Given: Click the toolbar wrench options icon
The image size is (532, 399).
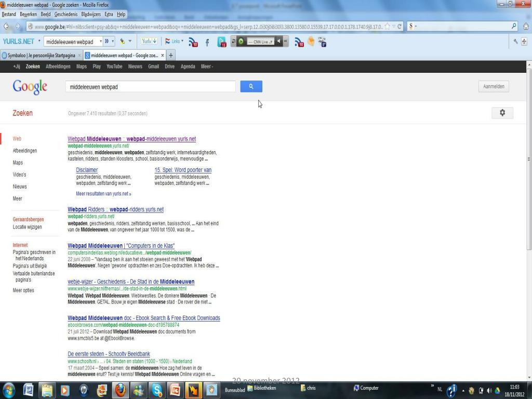Looking at the screenshot, I should tap(516, 42).
